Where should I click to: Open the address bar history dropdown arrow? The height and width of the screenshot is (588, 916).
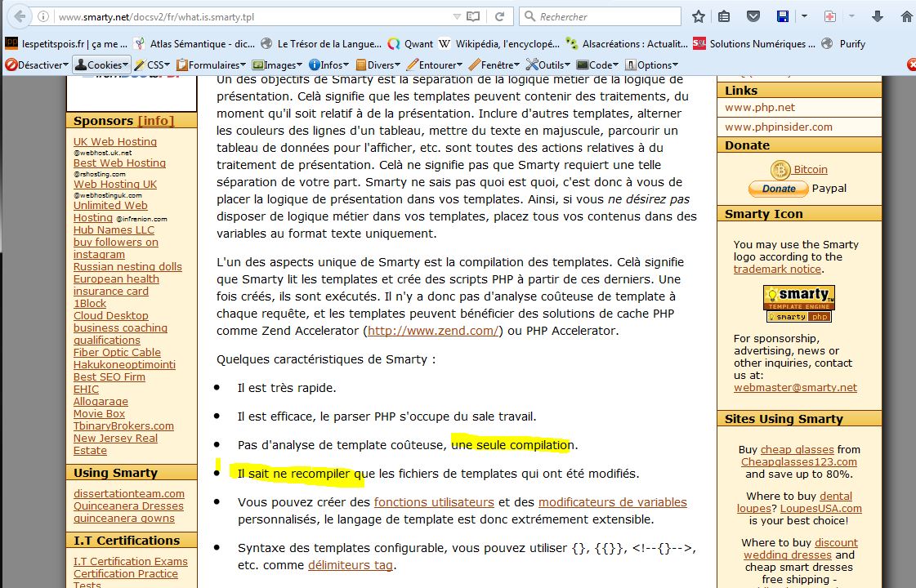[456, 16]
